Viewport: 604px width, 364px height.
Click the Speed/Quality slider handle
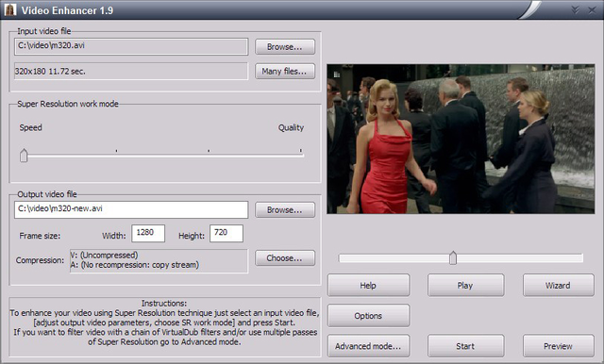pyautogui.click(x=24, y=156)
